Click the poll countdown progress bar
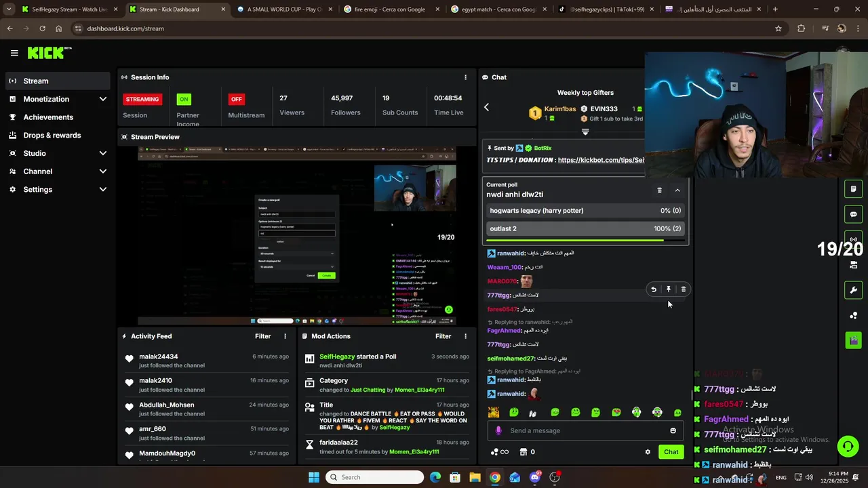Viewport: 868px width, 488px height. pyautogui.click(x=585, y=240)
